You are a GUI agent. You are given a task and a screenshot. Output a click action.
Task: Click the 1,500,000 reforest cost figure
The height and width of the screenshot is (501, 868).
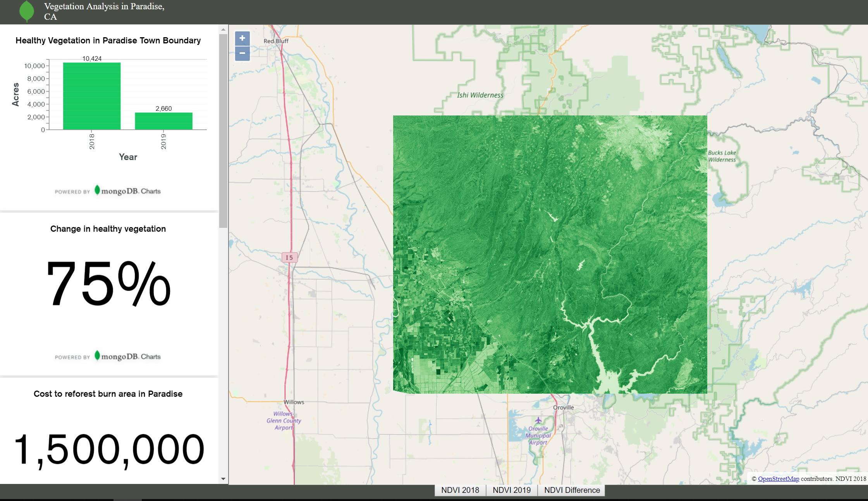(109, 449)
